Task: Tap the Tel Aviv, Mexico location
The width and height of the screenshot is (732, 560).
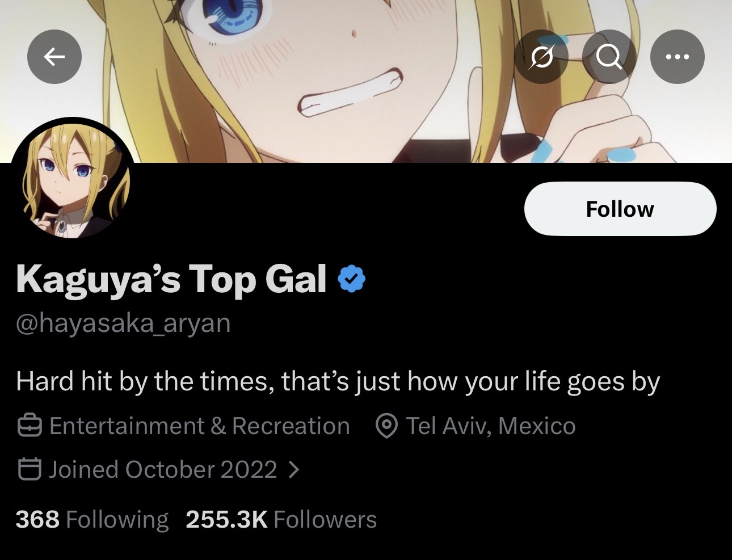Action: [x=491, y=426]
